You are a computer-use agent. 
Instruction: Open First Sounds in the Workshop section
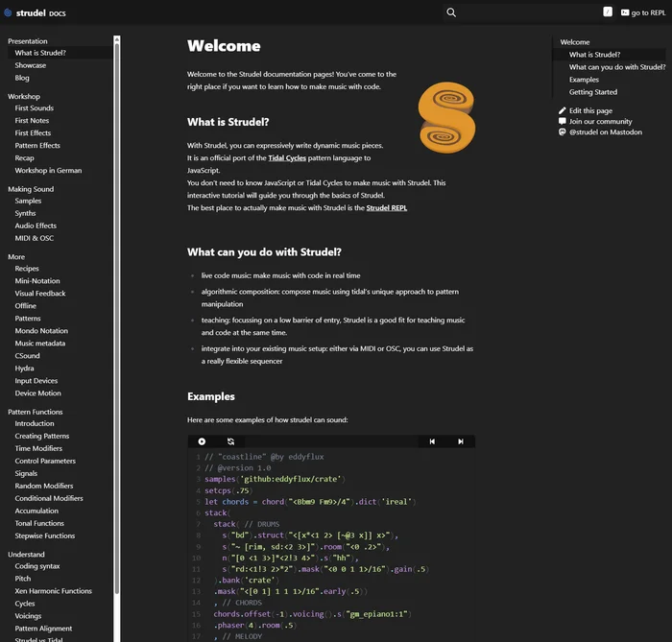point(35,108)
